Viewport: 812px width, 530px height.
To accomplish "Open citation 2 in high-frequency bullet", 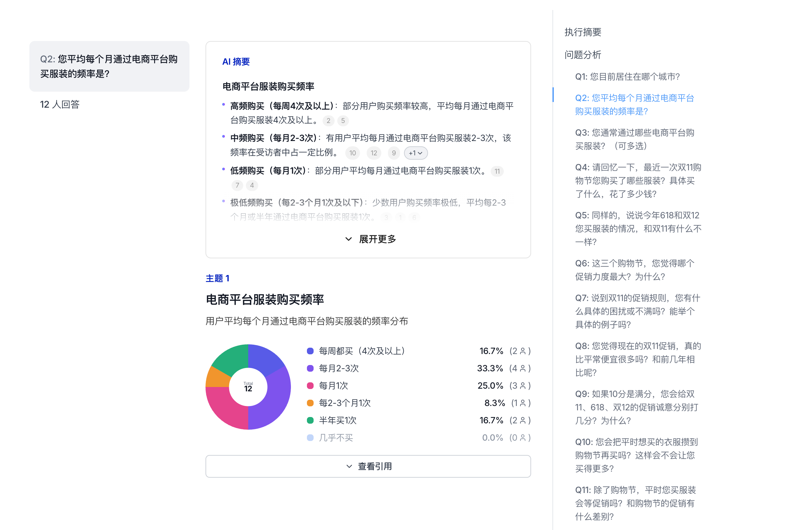I will [328, 121].
